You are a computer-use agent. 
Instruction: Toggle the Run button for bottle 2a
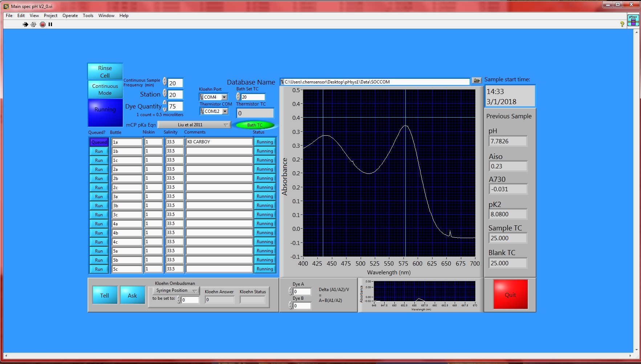99,169
